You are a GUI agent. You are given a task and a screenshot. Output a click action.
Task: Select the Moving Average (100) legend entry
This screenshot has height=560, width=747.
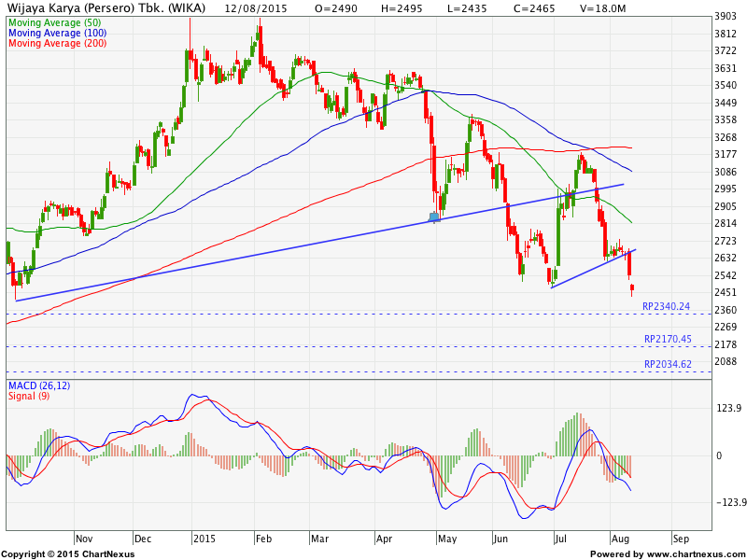coord(56,33)
